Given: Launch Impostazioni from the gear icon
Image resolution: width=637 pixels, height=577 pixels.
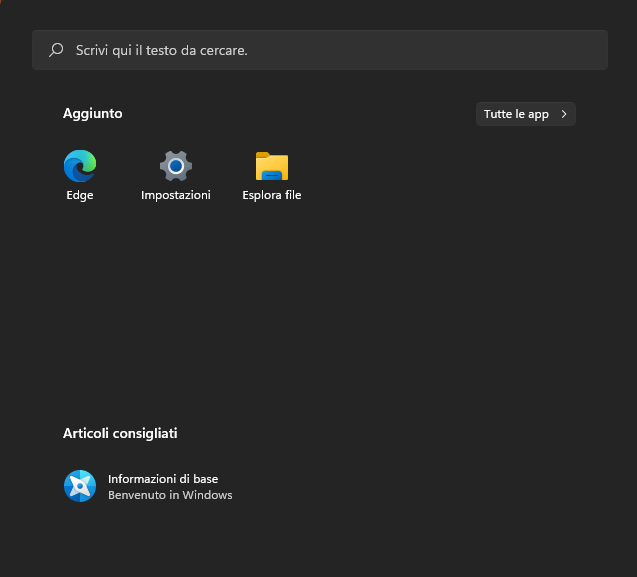Looking at the screenshot, I should coord(176,166).
